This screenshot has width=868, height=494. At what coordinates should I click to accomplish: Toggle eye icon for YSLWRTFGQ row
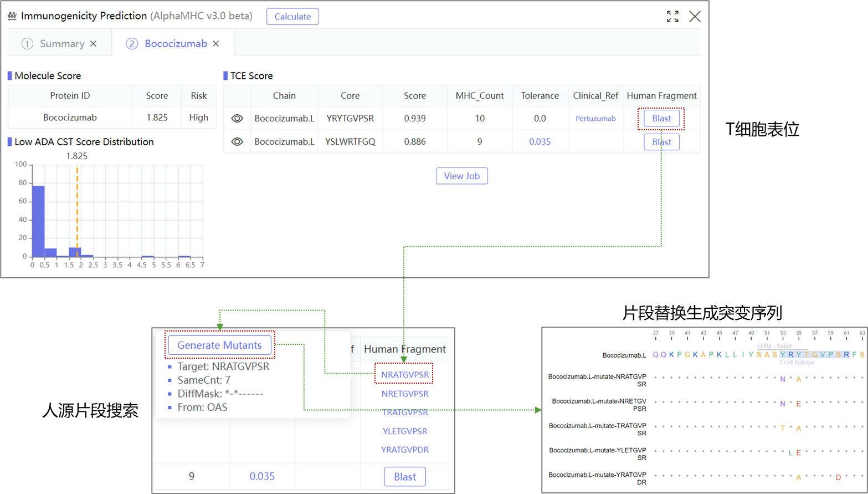click(237, 142)
